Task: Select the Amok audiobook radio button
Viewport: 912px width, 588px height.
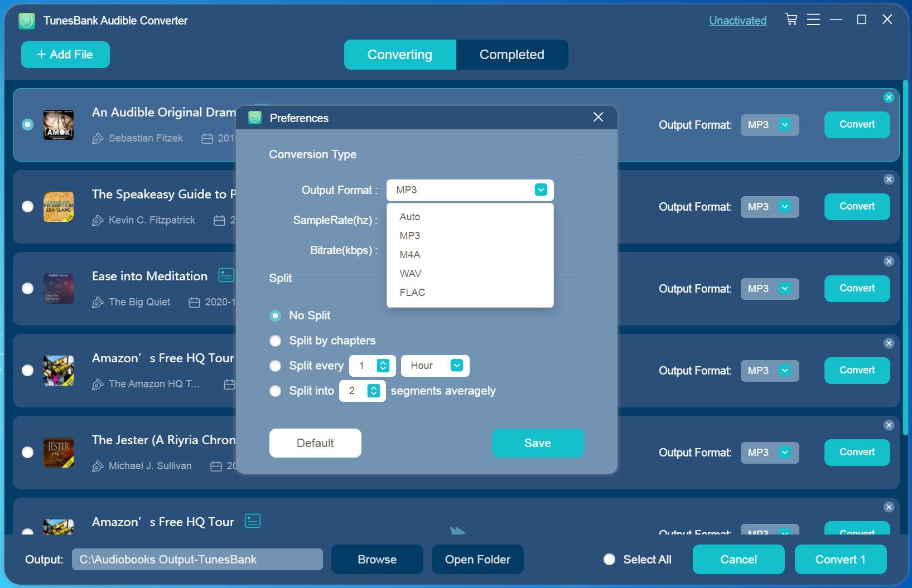Action: point(27,124)
